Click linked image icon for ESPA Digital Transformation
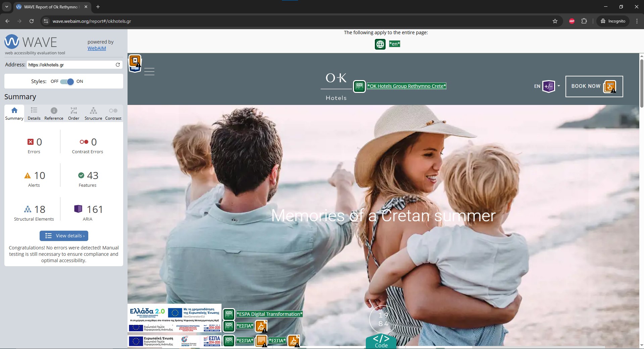 (x=229, y=314)
